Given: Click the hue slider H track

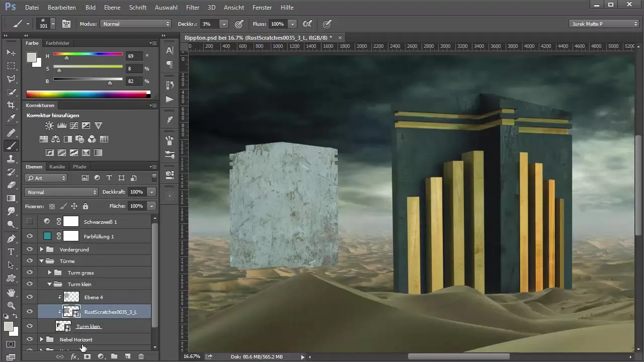Looking at the screenshot, I should coord(88,54).
